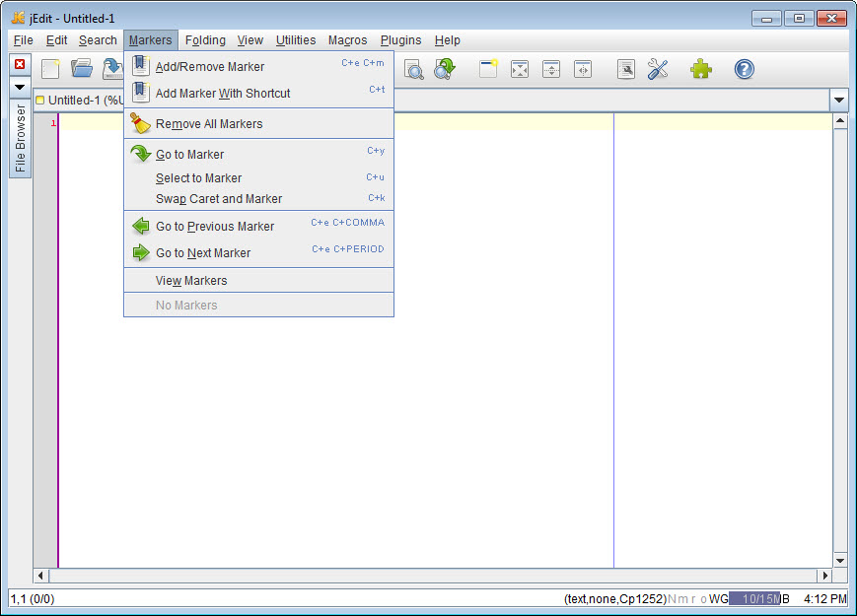Close the Markers menu via its title

click(150, 40)
